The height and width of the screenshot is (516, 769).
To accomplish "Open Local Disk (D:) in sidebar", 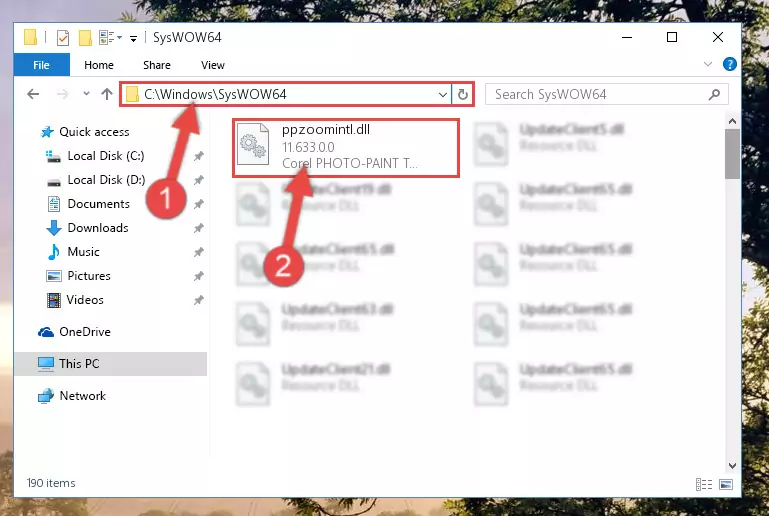I will click(106, 180).
